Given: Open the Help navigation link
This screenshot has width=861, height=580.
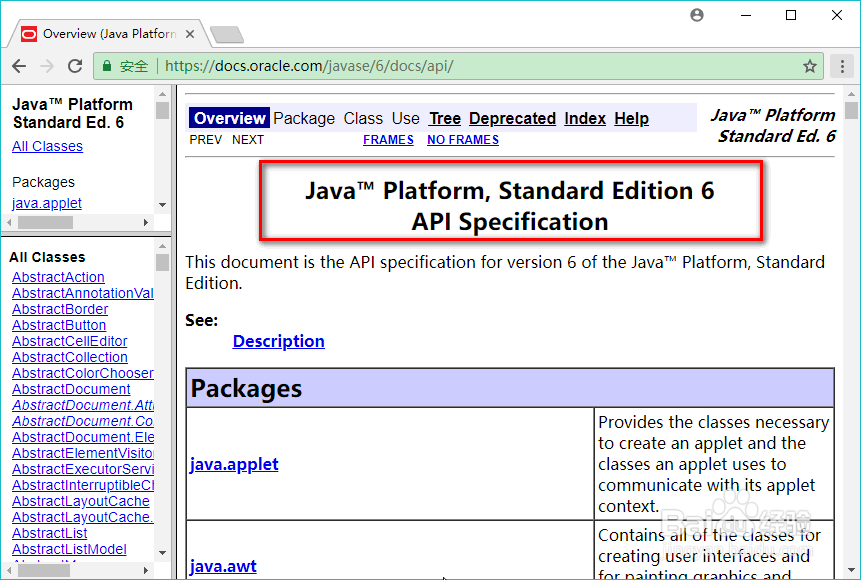Looking at the screenshot, I should 631,118.
